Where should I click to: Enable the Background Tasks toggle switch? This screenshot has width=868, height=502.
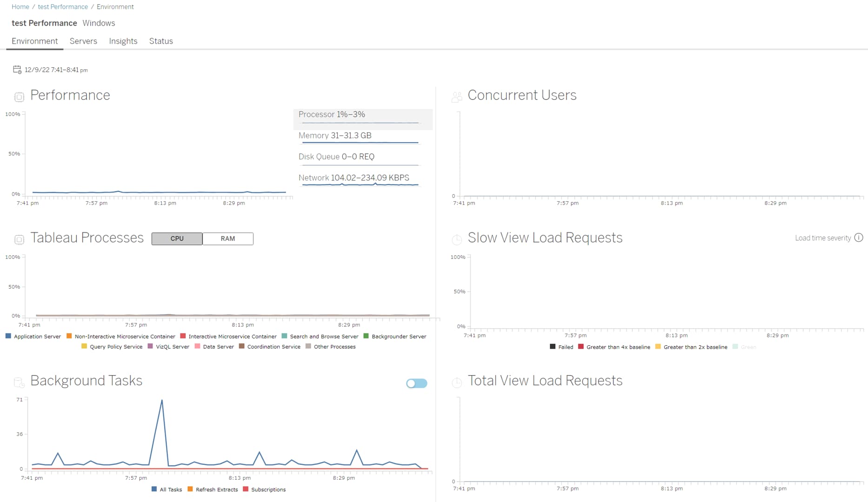416,383
